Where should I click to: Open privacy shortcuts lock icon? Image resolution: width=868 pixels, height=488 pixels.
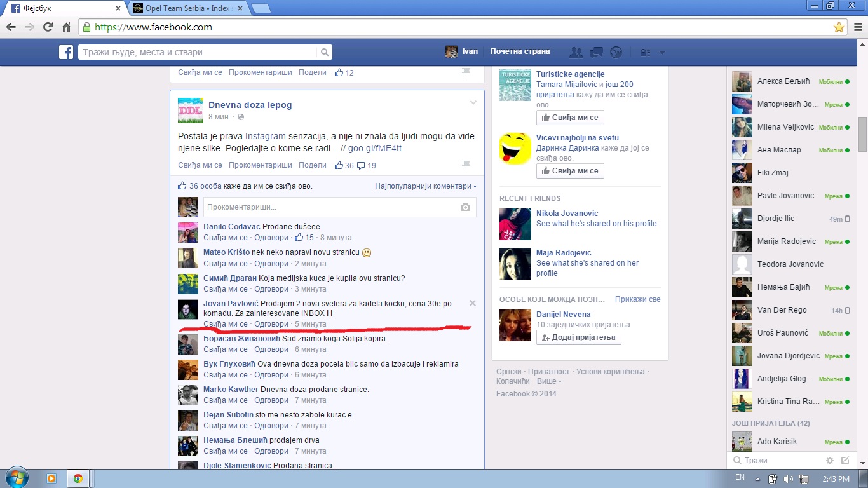(x=645, y=52)
